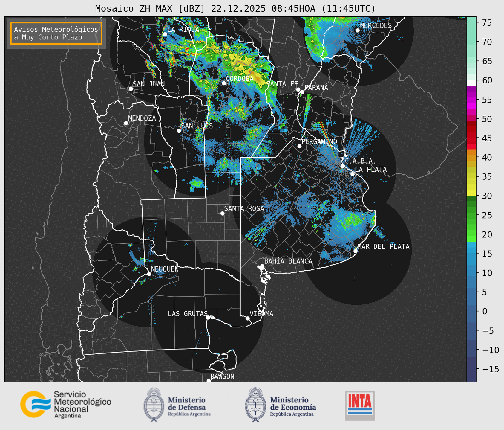
Task: Click the MERCEDES city marker dot
Action: [x=358, y=31]
